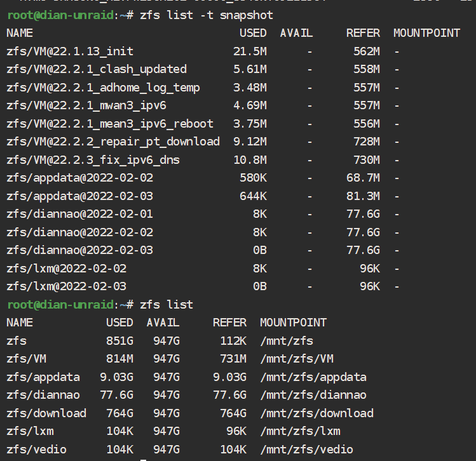Screen dimensions: 476x461
Task: Click the AVAIL header of lower zfs list
Action: tap(163, 323)
